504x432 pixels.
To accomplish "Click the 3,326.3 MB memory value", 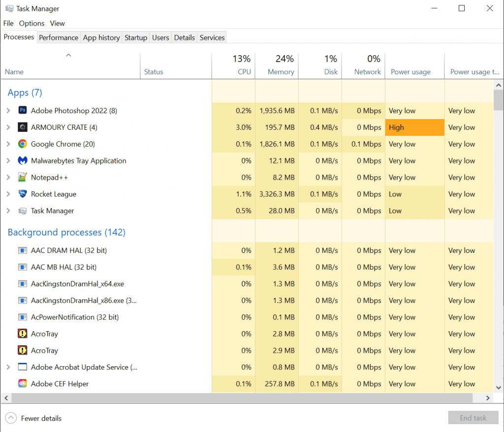I will pos(277,194).
